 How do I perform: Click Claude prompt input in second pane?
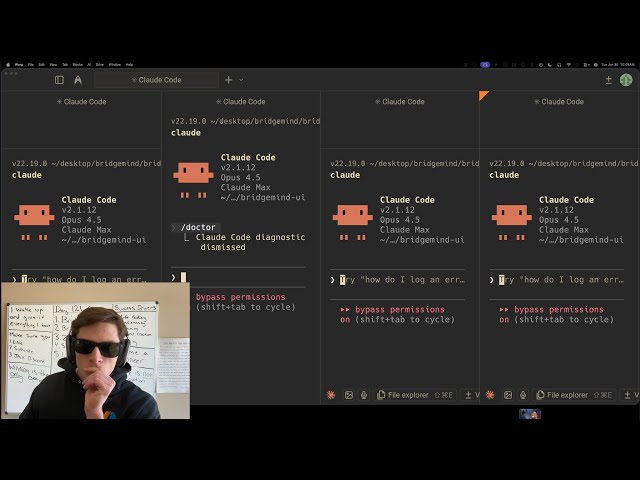238,278
